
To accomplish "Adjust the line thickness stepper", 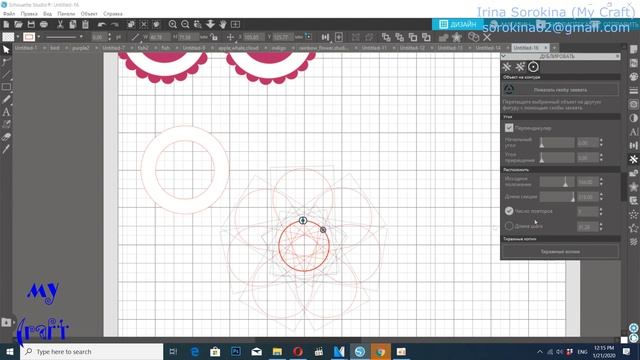I will (x=109, y=37).
